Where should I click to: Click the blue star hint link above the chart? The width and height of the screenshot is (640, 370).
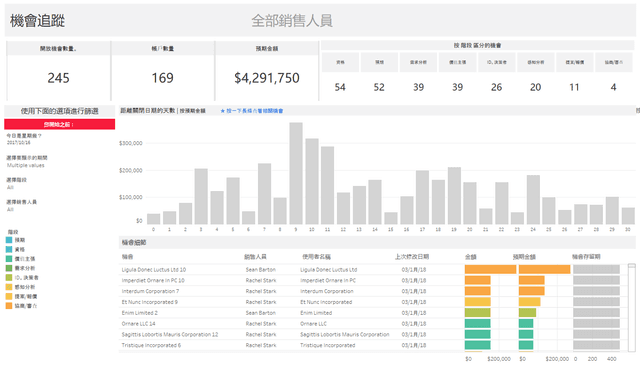click(251, 111)
